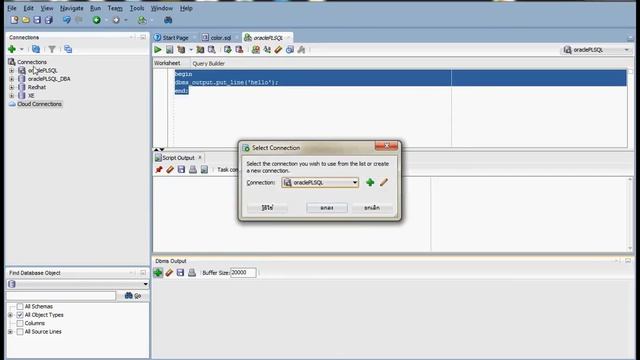The image size is (640, 360).
Task: Expand the first oraclePLSQL connection node
Action: (11, 71)
